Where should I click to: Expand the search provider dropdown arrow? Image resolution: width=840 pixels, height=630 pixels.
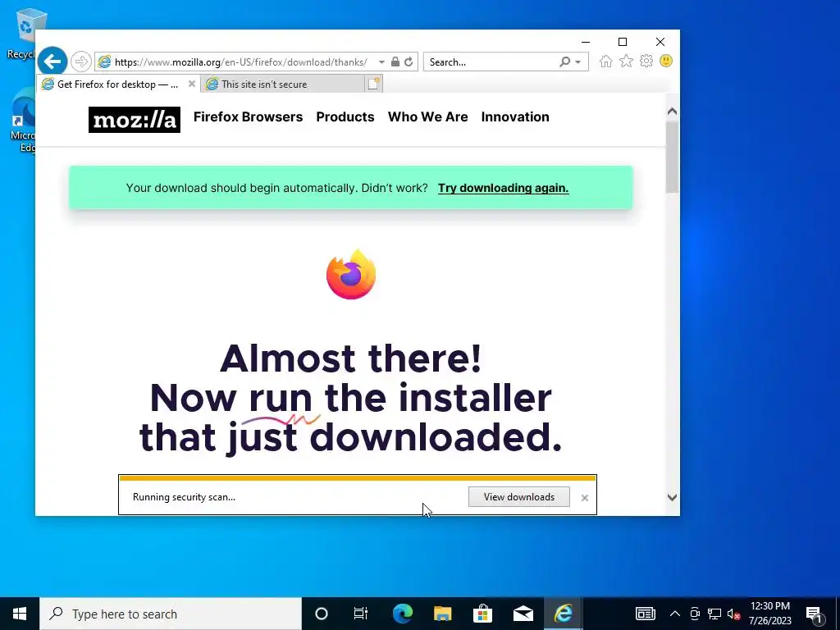578,62
